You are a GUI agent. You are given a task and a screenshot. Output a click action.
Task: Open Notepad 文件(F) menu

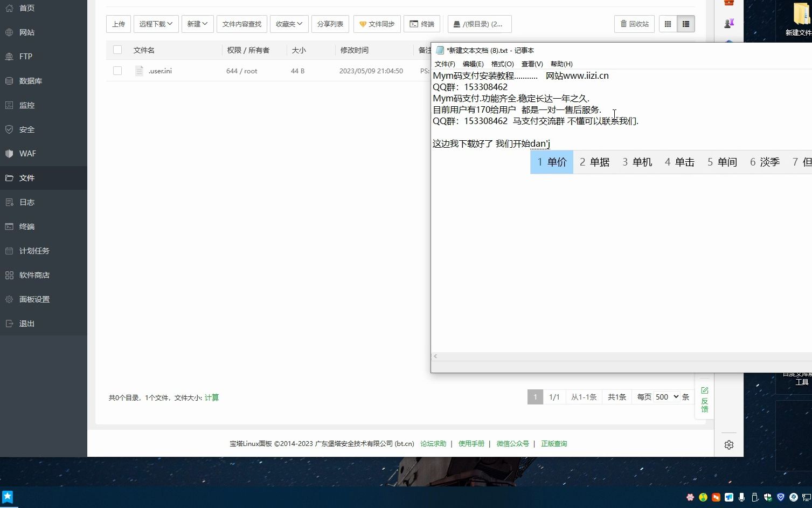coord(445,64)
